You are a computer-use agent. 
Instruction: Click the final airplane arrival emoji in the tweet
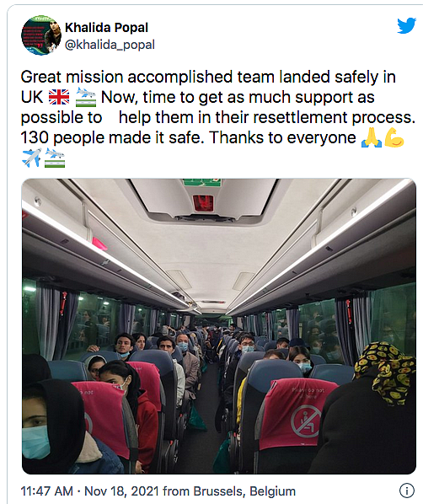tap(55, 158)
